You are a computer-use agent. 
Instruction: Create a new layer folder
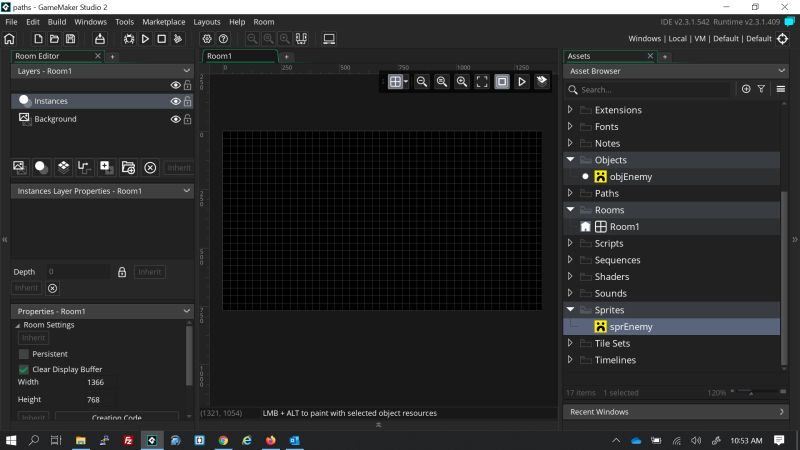pos(128,167)
